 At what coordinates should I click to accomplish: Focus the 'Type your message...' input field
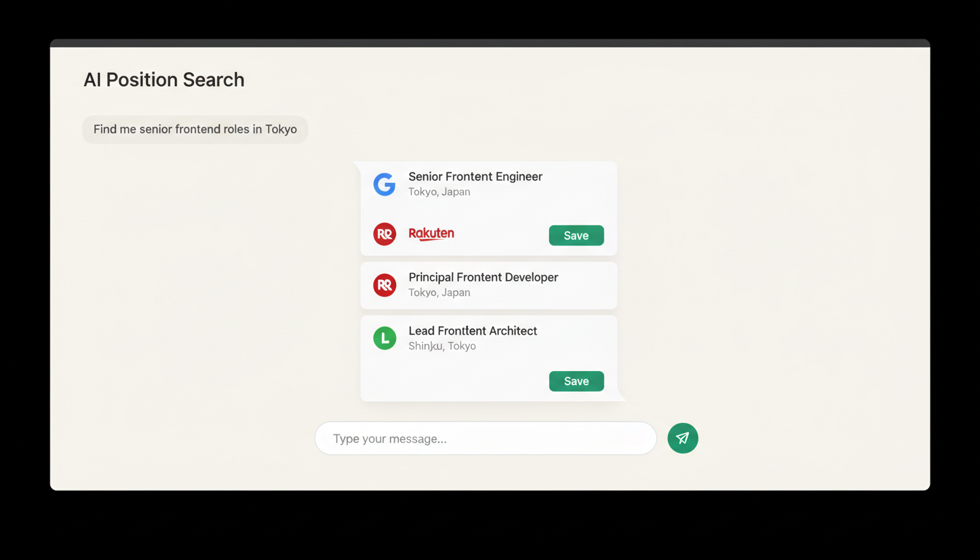tap(485, 438)
